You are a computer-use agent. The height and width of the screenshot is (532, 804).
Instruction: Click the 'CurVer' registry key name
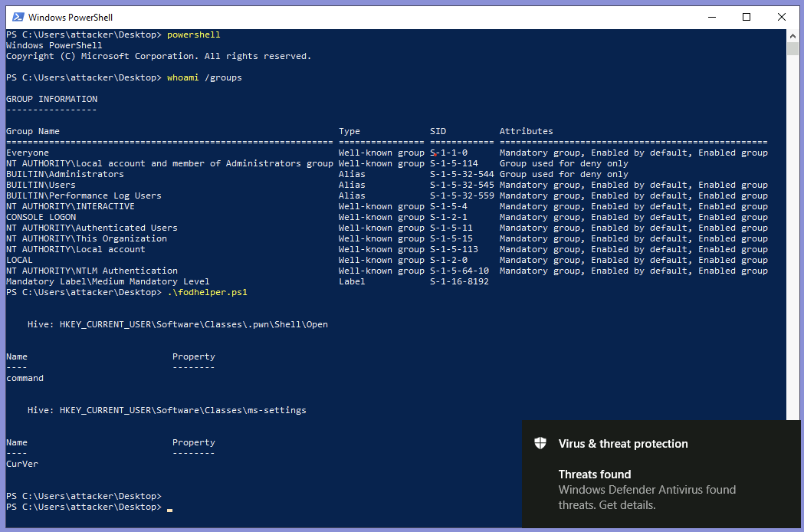tap(22, 464)
